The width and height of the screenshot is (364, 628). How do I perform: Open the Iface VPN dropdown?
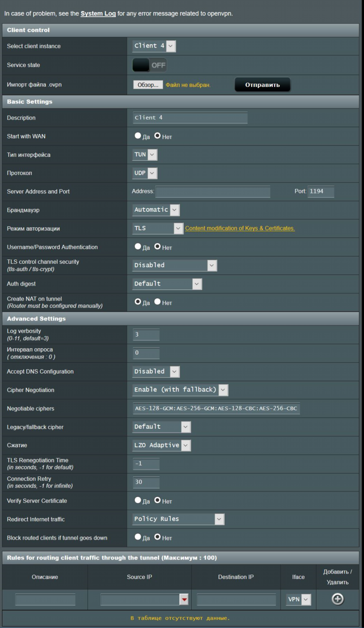point(298,600)
